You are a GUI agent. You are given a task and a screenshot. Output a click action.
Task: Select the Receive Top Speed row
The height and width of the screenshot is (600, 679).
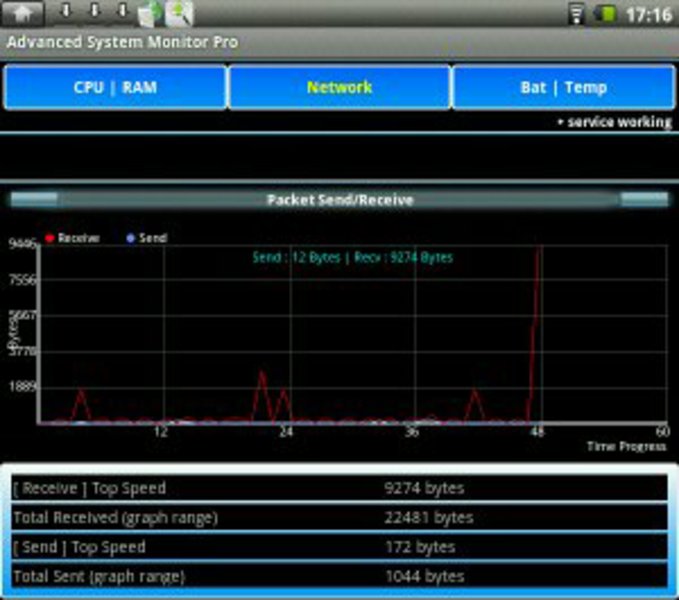click(x=339, y=489)
